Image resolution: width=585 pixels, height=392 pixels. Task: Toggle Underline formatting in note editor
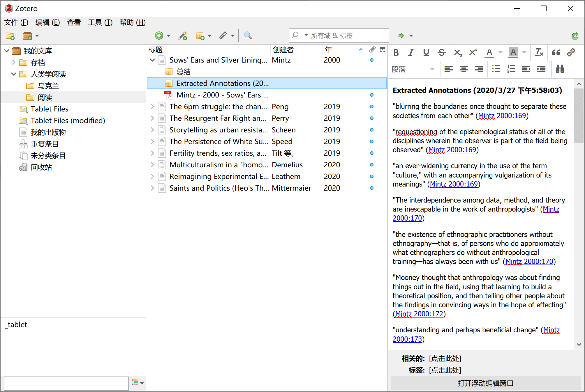click(x=426, y=52)
